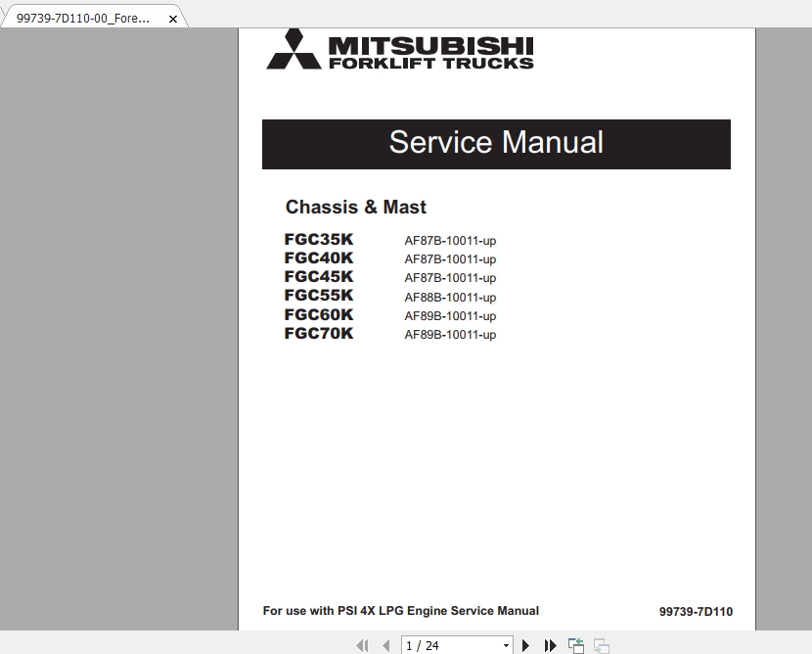Click the dock-page-into-window icon
The image size is (812, 654).
[575, 645]
